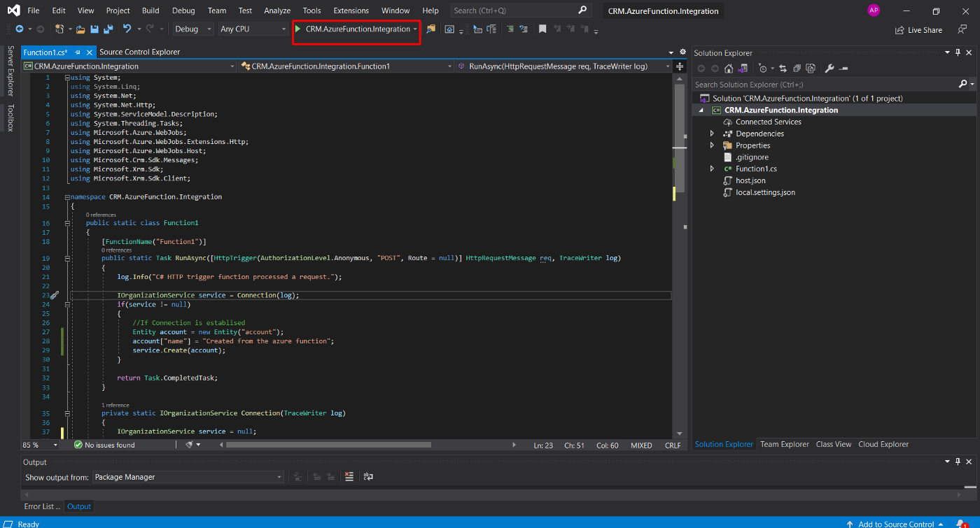Toggle auto-hide pin on Solution Explorer panel
The width and height of the screenshot is (980, 528).
958,53
